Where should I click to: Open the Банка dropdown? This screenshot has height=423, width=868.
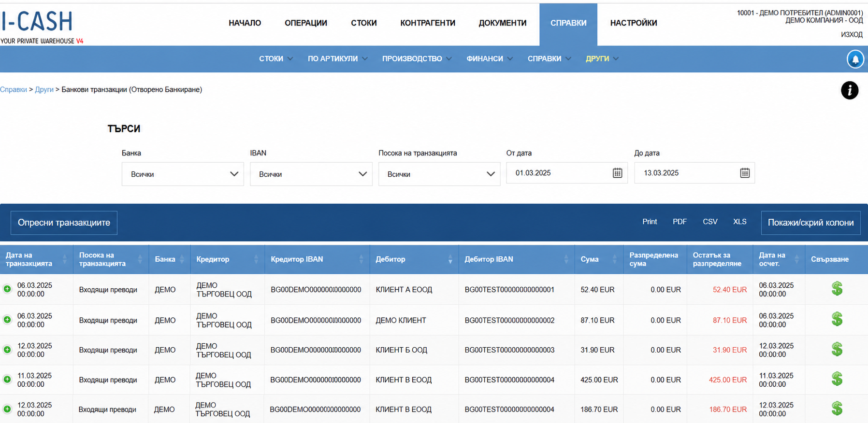click(183, 174)
